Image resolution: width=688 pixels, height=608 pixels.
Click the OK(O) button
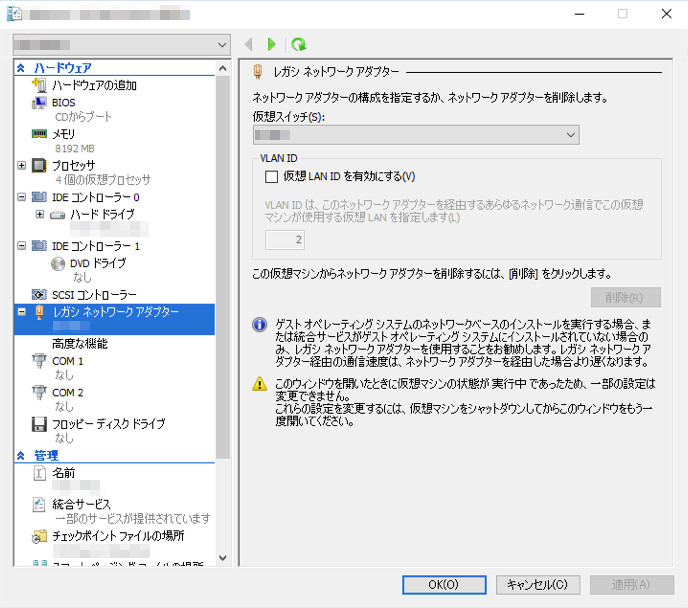(x=443, y=584)
